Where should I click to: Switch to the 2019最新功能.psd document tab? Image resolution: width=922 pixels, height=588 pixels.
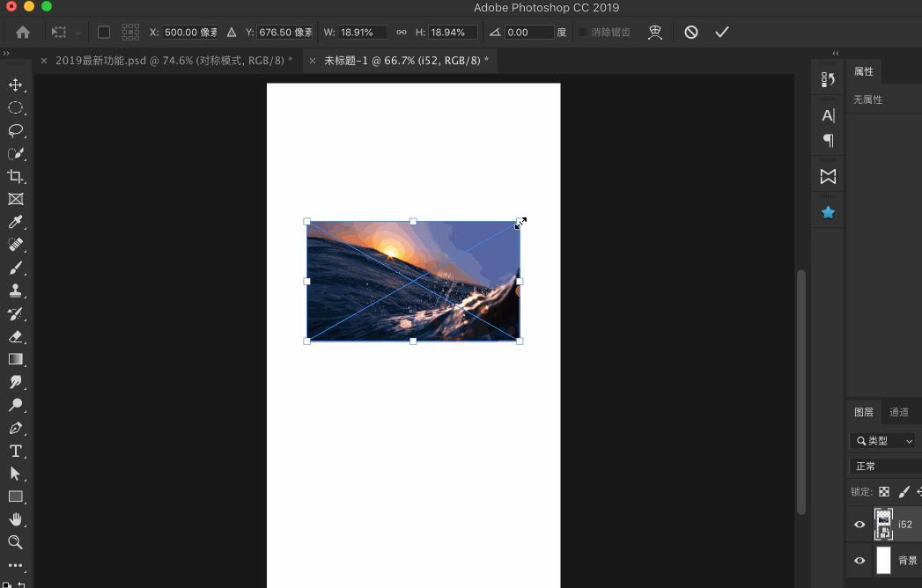click(167, 61)
